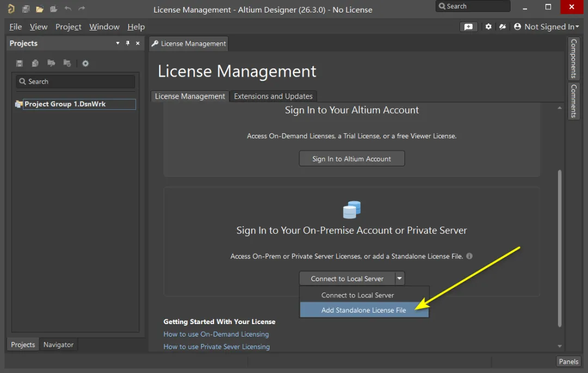Click the Altium Designer logo icon
This screenshot has width=588, height=373.
click(x=11, y=9)
